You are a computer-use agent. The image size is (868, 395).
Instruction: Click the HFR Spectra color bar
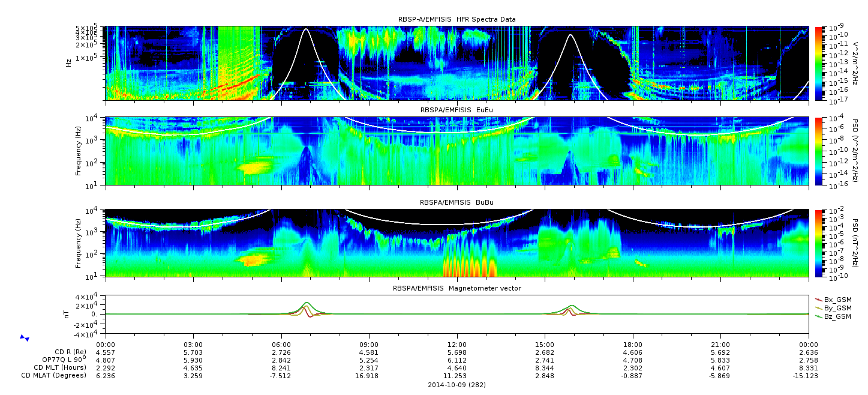pyautogui.click(x=819, y=63)
